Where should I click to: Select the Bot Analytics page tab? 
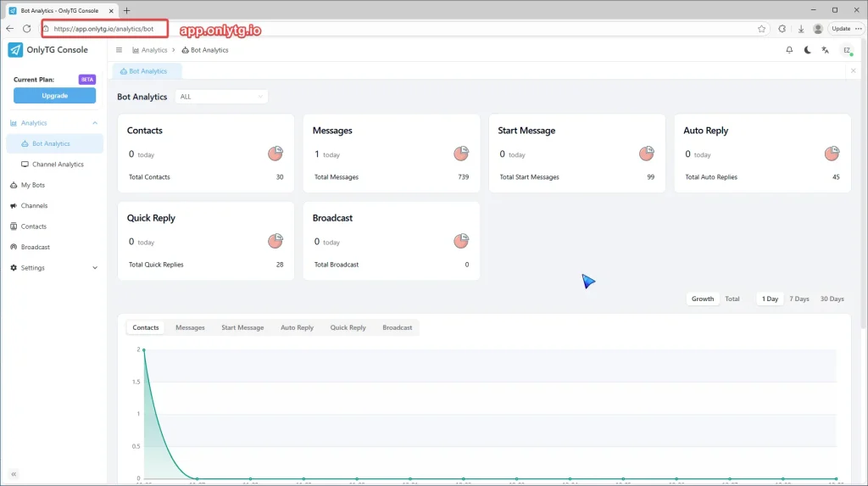point(147,71)
